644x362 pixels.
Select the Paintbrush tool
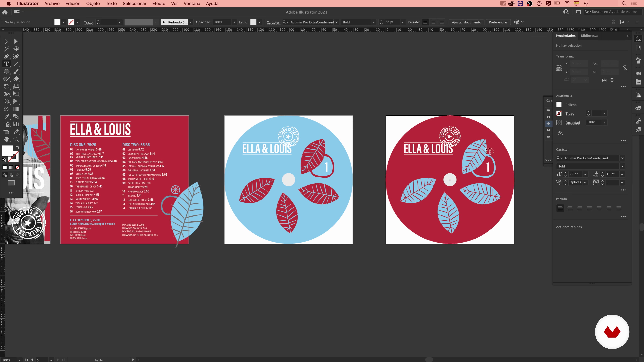16,71
